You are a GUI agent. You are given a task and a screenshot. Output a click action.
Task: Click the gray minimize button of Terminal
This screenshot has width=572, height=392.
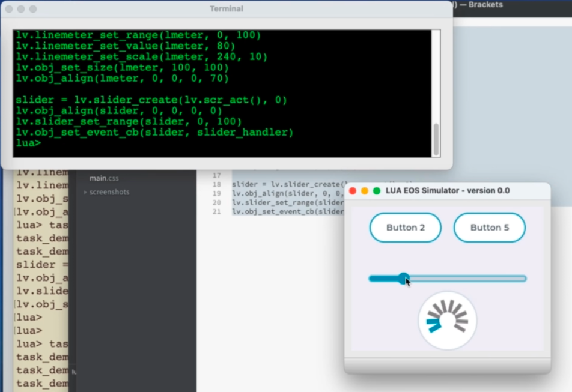pyautogui.click(x=21, y=9)
